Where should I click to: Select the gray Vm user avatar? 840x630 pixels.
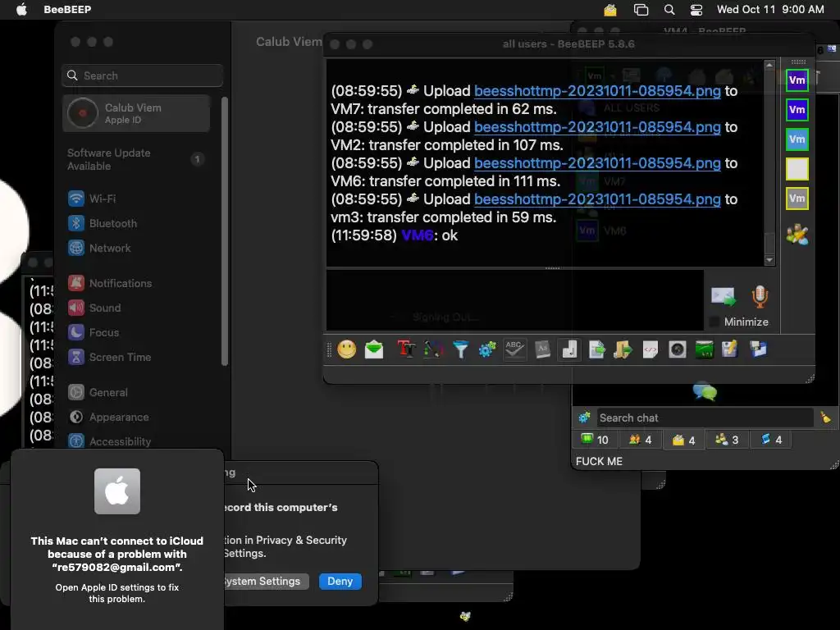[797, 199]
